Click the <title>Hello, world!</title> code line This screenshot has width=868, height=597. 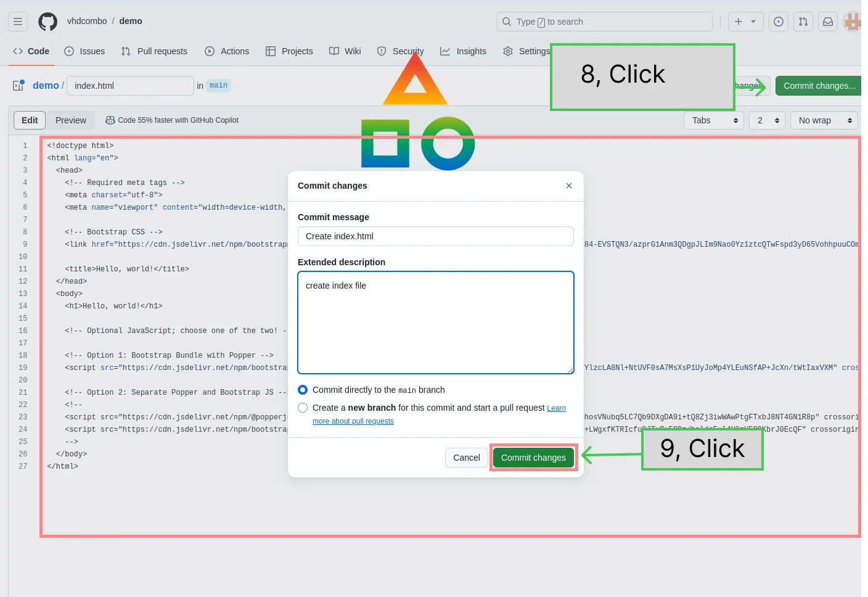pyautogui.click(x=127, y=269)
